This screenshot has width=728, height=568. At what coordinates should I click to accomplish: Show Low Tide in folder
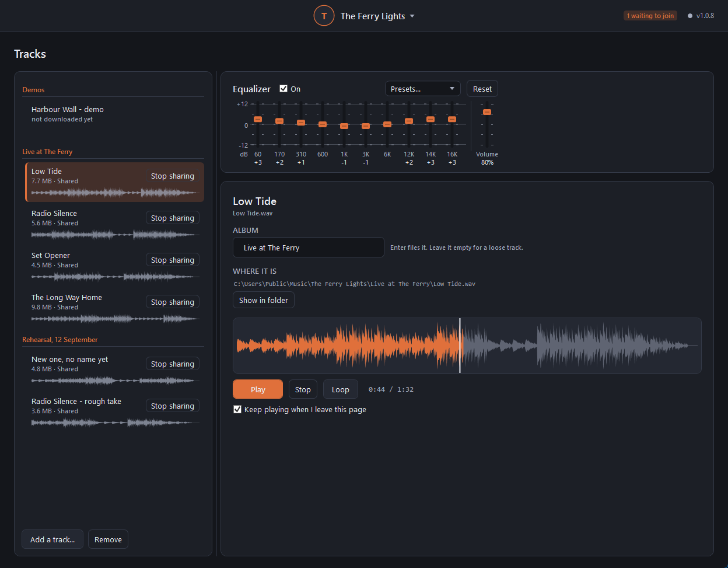264,300
